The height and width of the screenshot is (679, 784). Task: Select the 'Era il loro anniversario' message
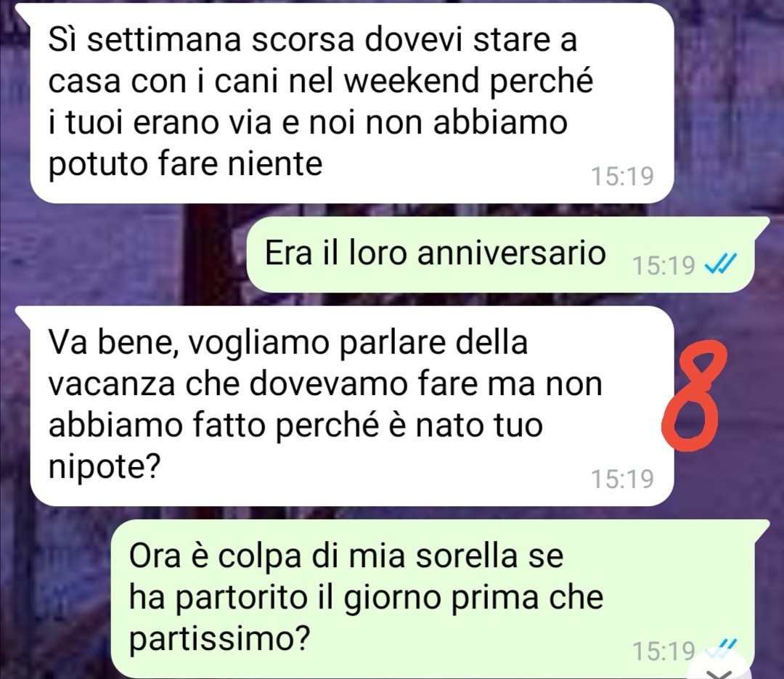(x=507, y=255)
